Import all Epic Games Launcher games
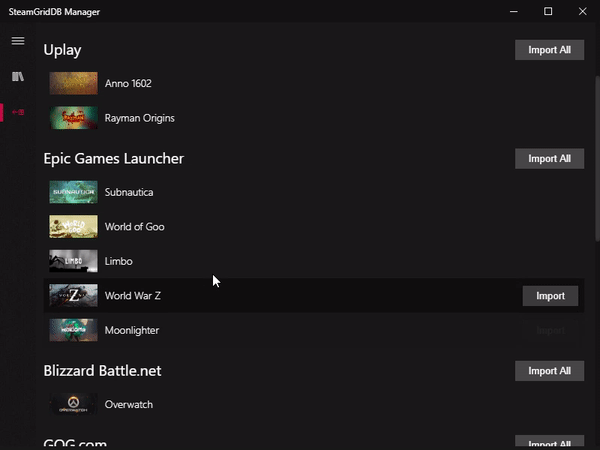Screen dimensions: 600x450 pos(549,158)
